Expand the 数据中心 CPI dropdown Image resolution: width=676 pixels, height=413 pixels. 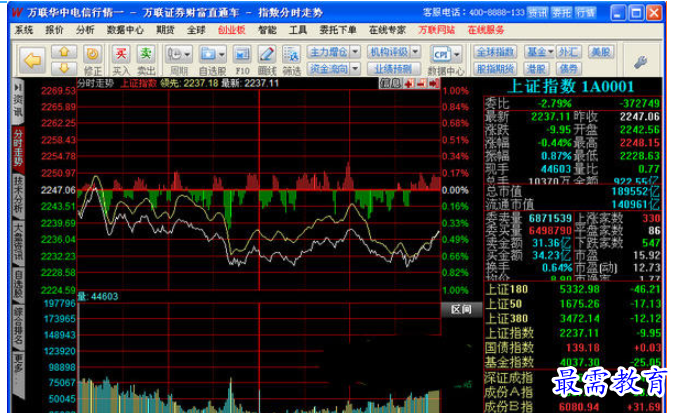pyautogui.click(x=457, y=54)
